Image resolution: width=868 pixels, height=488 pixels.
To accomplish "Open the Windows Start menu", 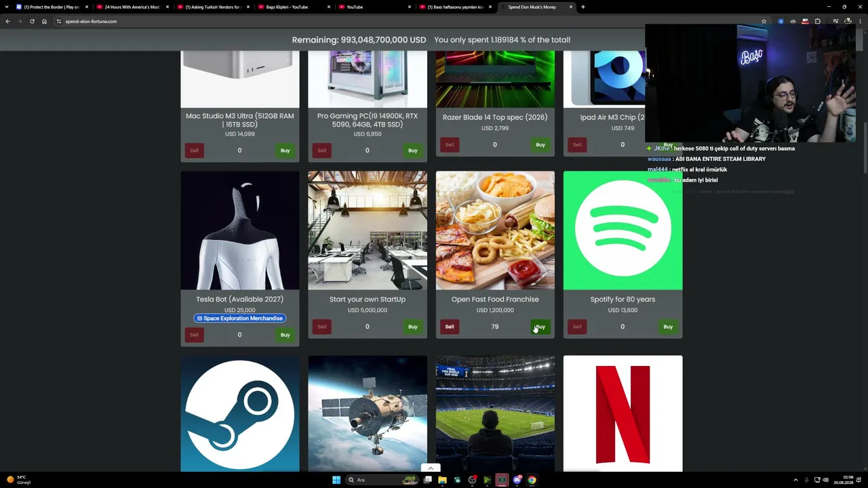I will click(336, 480).
